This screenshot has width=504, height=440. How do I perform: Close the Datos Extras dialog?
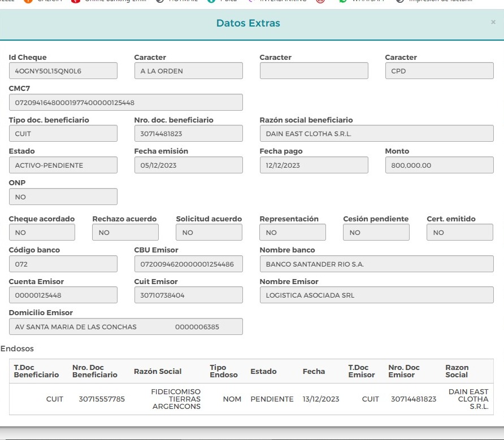[493, 22]
